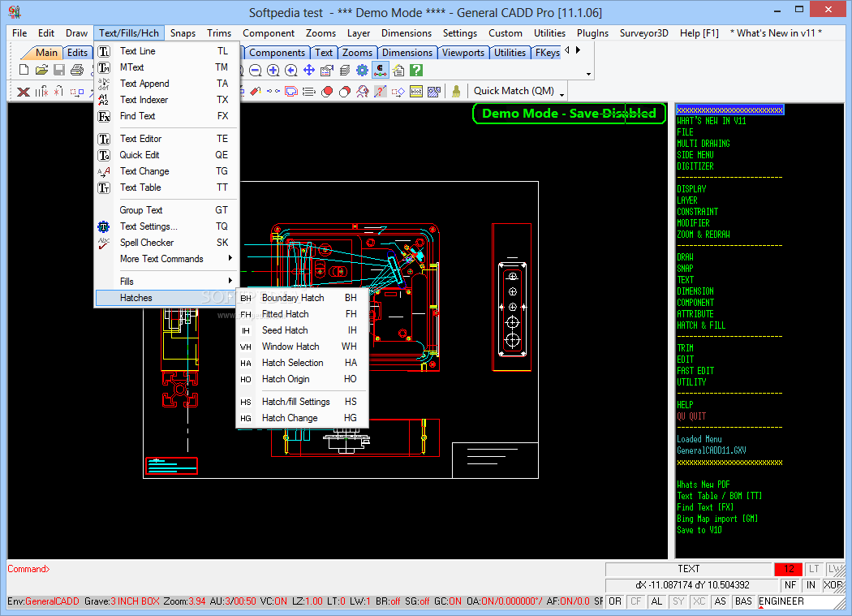The height and width of the screenshot is (616, 852).
Task: Open Hatch/fill Settings from submenu
Action: point(302,402)
